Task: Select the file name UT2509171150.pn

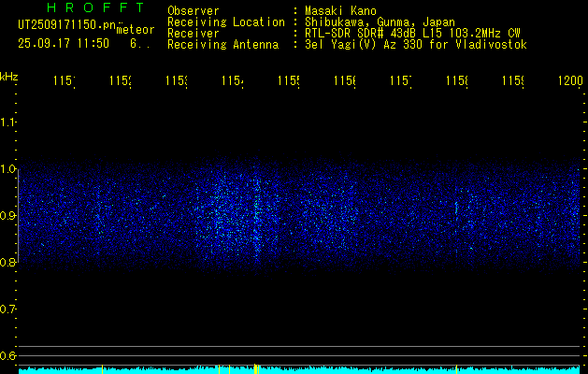Action: pos(67,24)
